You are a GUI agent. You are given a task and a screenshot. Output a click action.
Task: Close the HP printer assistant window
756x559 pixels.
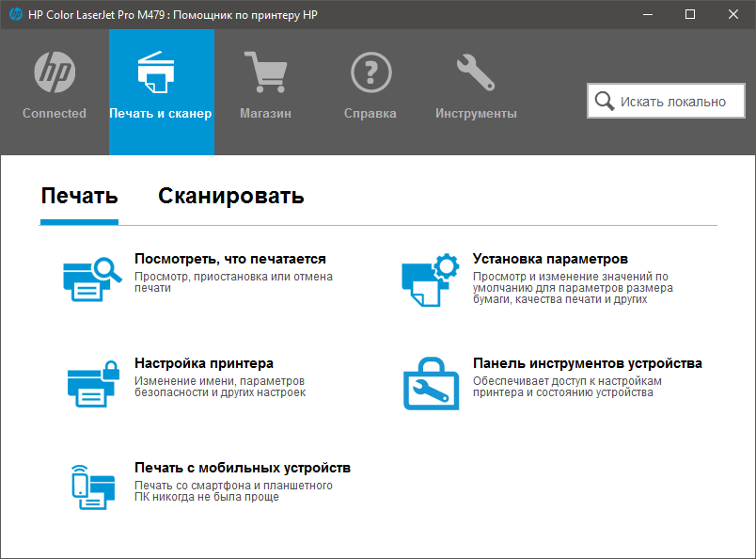pos(732,14)
